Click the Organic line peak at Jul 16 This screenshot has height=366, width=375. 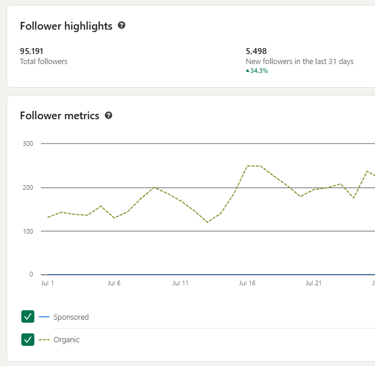coord(247,166)
